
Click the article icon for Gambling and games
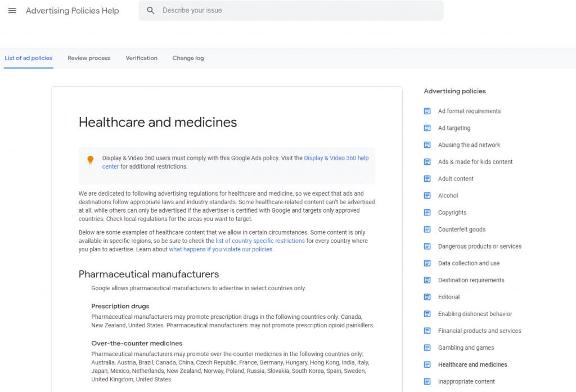pyautogui.click(x=428, y=348)
